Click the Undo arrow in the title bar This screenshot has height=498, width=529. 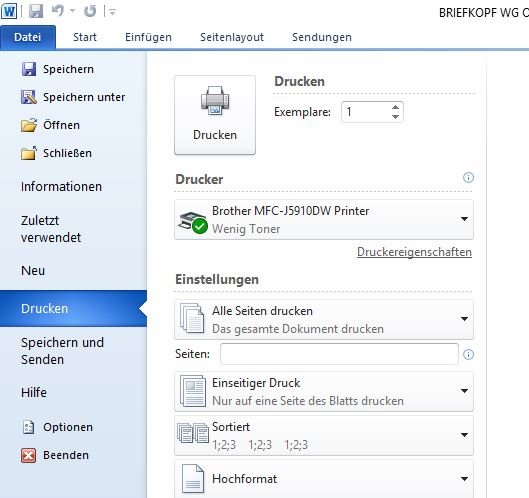tap(58, 11)
